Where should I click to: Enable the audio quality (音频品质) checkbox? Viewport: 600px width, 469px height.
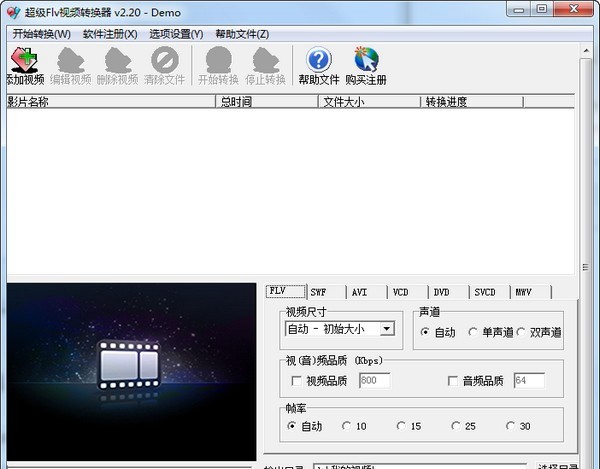coord(453,381)
